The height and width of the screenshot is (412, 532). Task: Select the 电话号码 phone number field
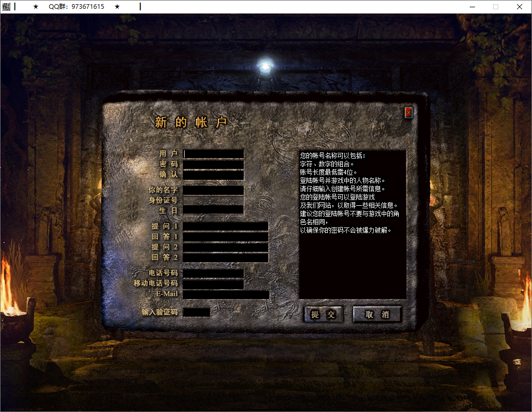point(214,273)
